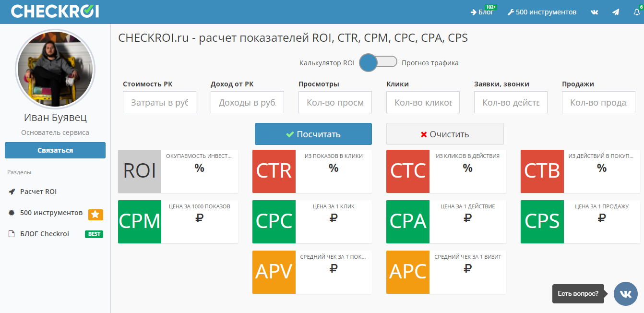Click the VK icon in top navbar
644x313 pixels.
[594, 12]
